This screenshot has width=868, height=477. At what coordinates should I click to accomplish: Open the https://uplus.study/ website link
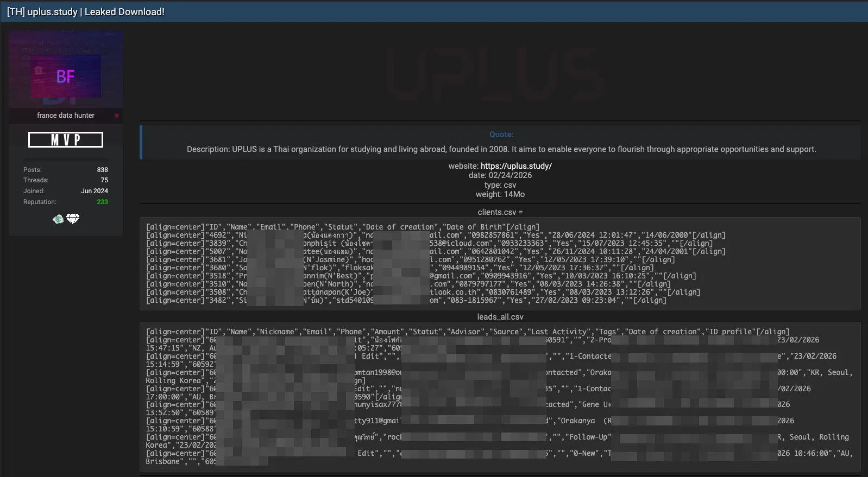[x=516, y=166]
